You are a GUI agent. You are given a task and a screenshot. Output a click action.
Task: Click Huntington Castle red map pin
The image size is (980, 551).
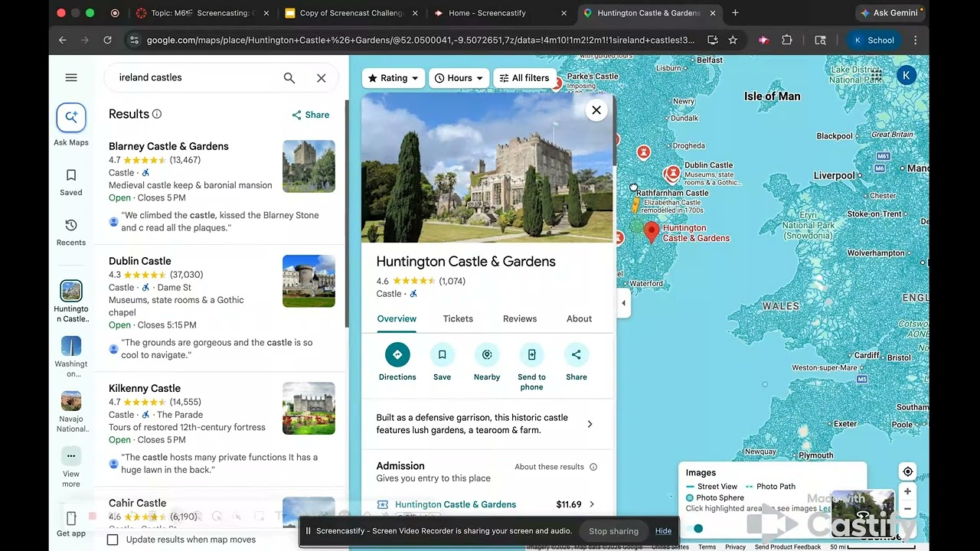pyautogui.click(x=651, y=232)
